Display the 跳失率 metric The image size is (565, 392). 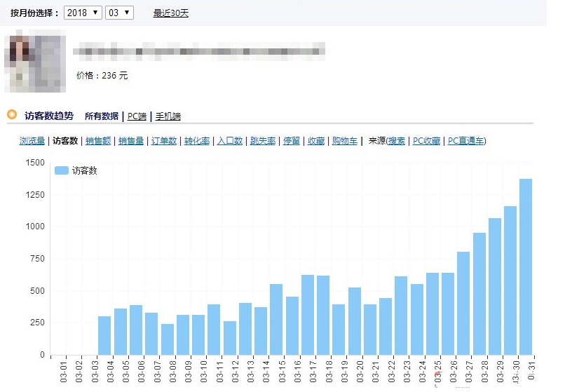263,141
